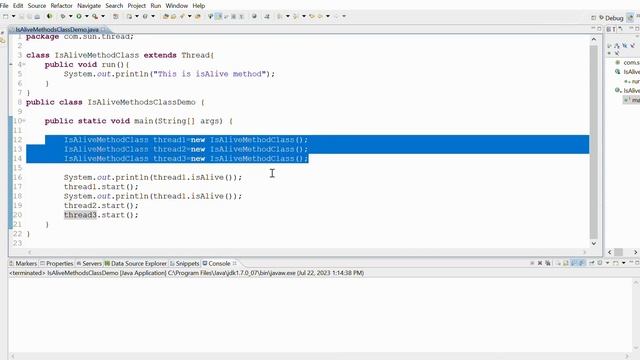Switch to the Servers tab

89,264
